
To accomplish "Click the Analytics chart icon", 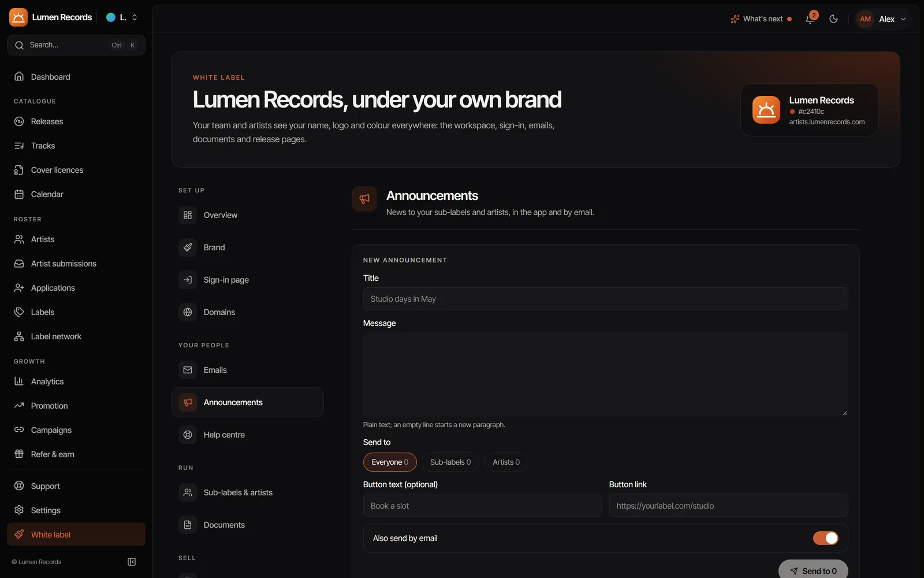I will [x=19, y=381].
